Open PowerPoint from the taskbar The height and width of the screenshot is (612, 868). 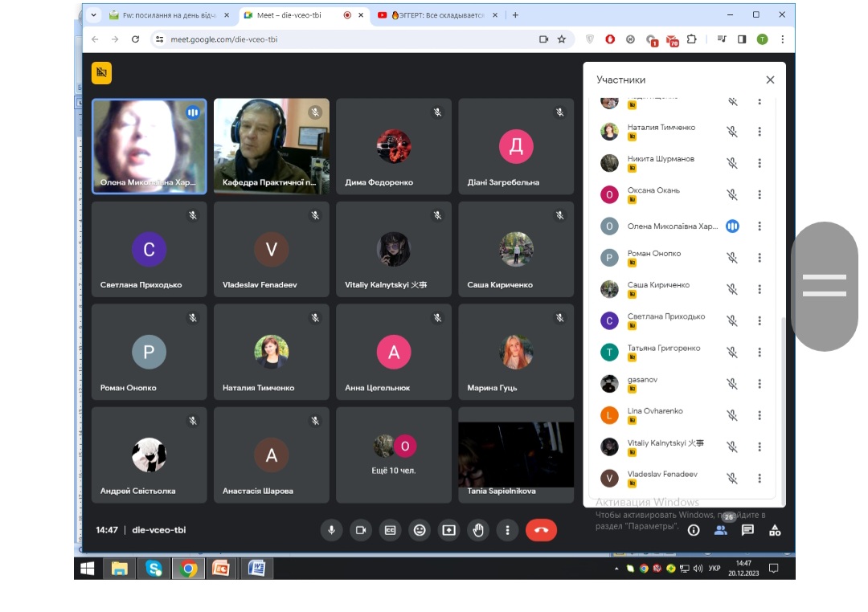[x=221, y=569]
